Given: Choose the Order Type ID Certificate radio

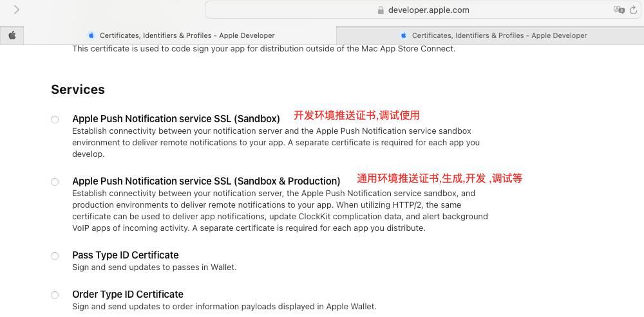Looking at the screenshot, I should pos(55,295).
